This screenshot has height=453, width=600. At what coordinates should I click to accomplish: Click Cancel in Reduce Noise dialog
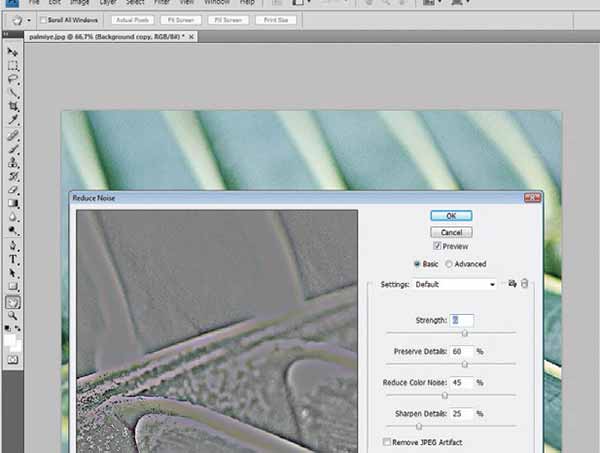(x=451, y=232)
